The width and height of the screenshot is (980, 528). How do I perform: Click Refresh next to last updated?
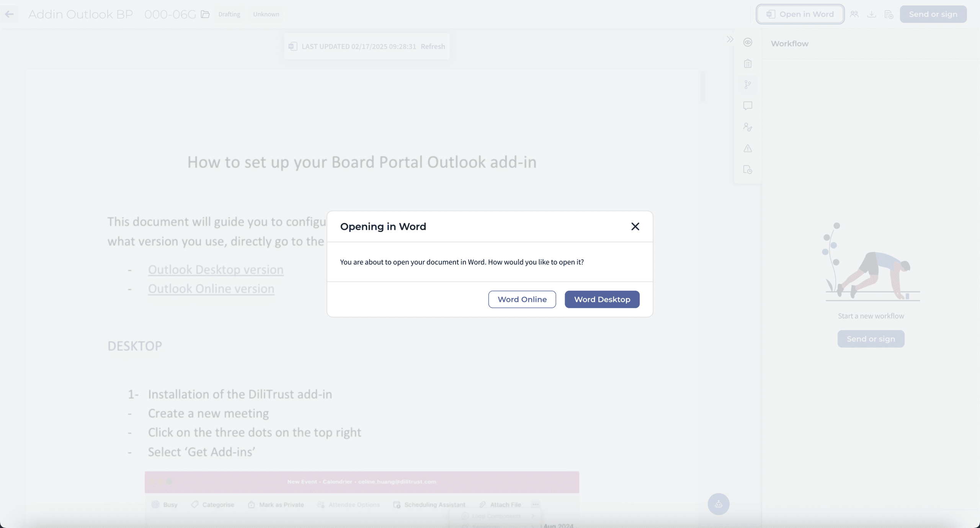click(x=433, y=46)
